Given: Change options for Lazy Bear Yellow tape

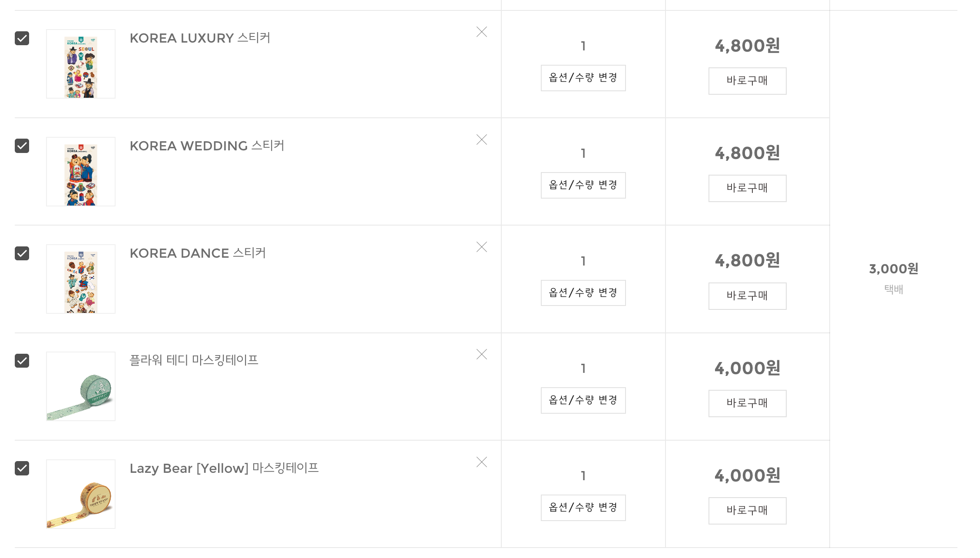Looking at the screenshot, I should [583, 508].
